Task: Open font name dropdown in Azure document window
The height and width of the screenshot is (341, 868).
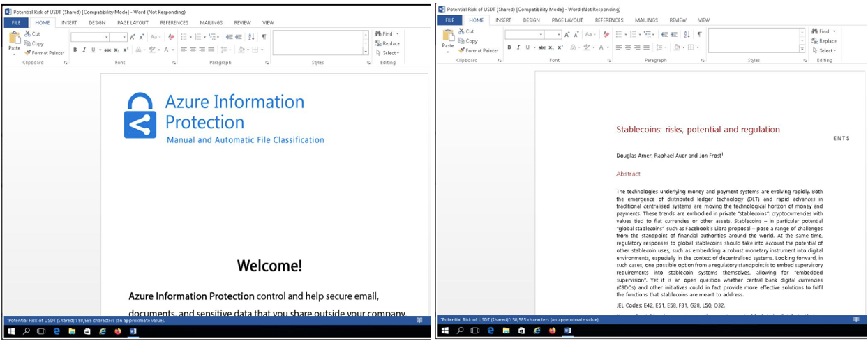Action: tap(107, 37)
